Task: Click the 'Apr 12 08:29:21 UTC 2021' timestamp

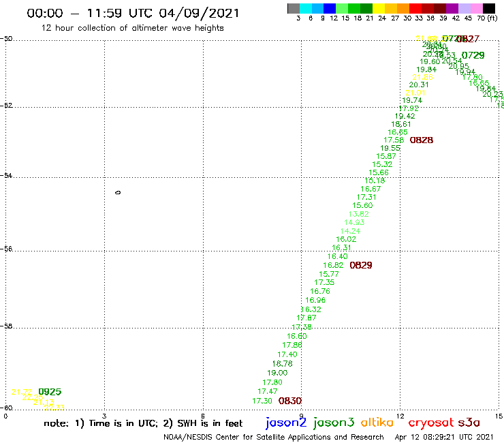Action: 444,438
